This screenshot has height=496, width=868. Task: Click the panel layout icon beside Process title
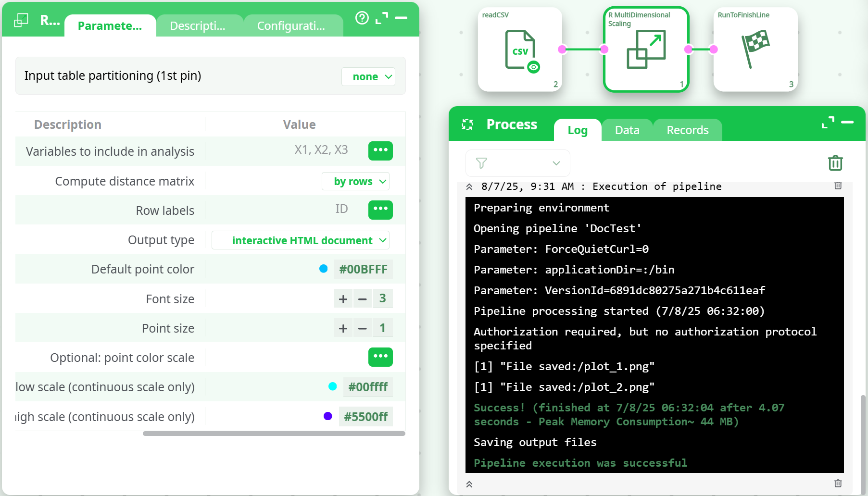pyautogui.click(x=467, y=124)
